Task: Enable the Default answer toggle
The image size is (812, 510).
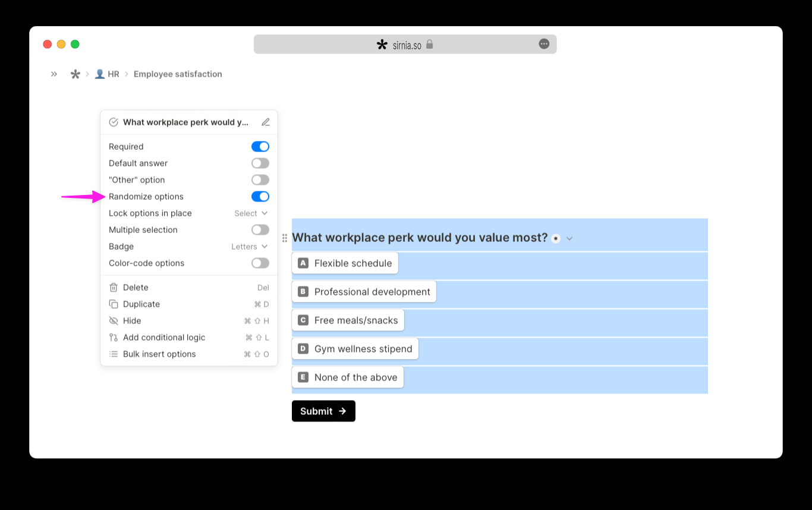Action: (x=260, y=163)
